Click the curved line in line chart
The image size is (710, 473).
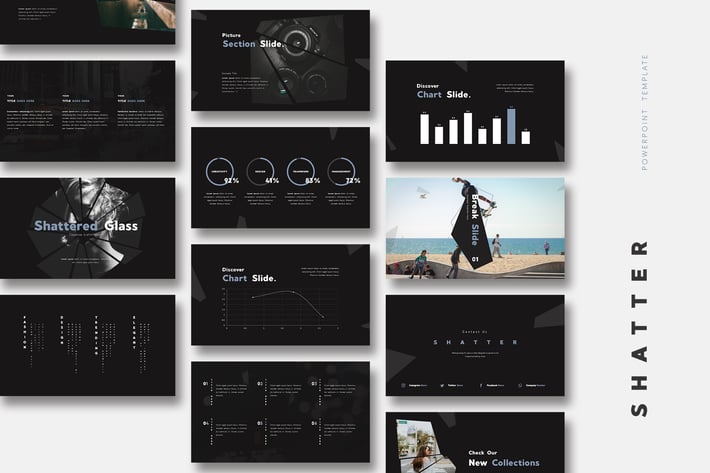288,304
